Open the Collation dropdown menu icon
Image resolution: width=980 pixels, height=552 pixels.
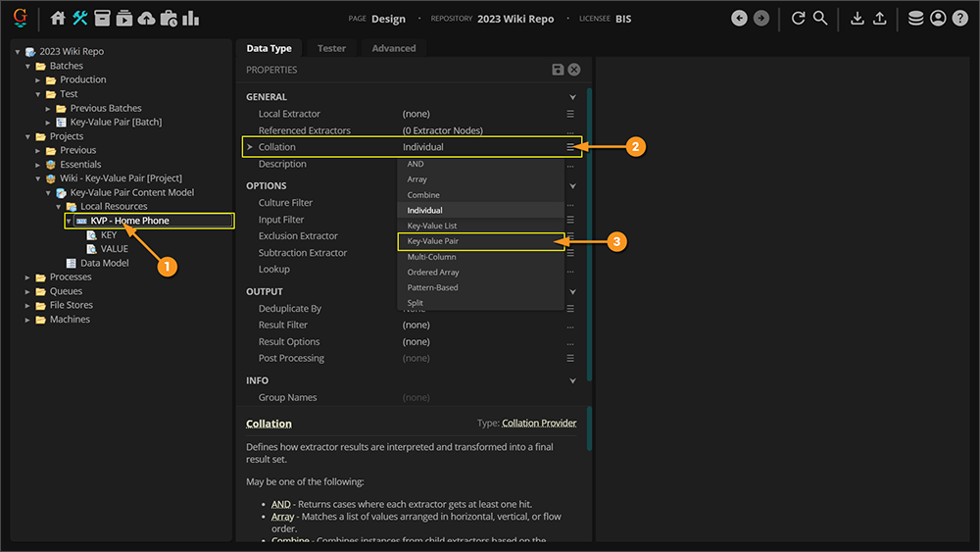[x=570, y=147]
